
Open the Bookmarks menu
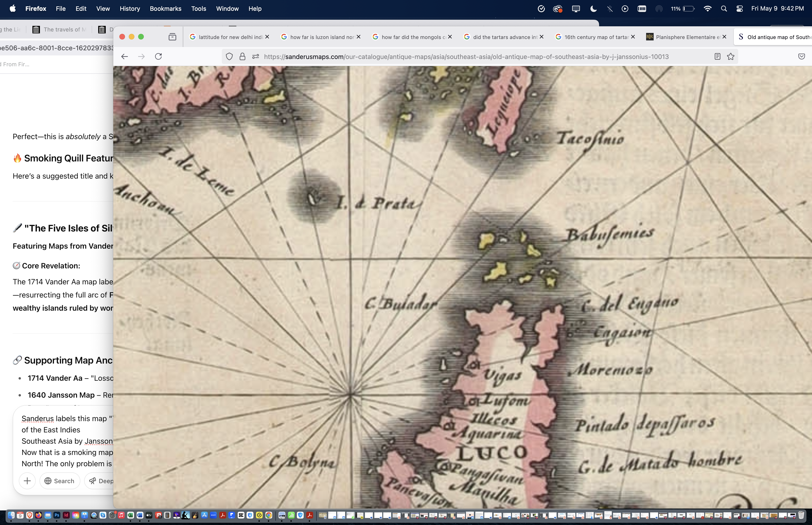[x=166, y=8]
